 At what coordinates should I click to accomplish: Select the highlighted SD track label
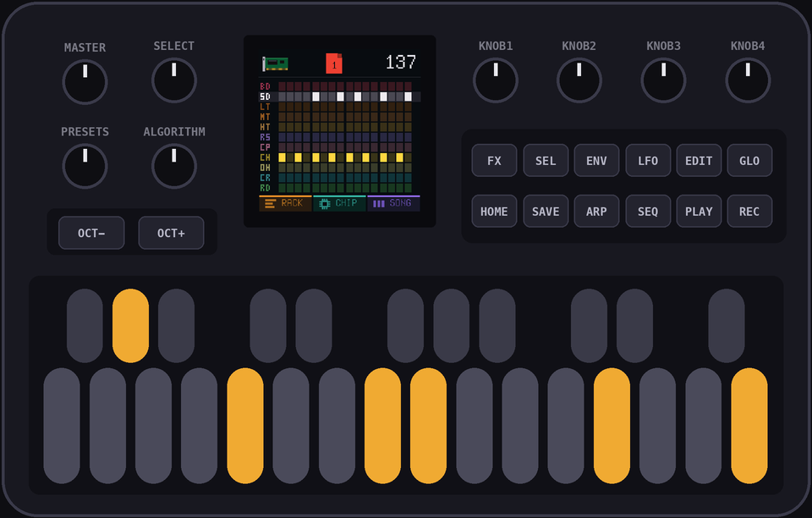[265, 96]
